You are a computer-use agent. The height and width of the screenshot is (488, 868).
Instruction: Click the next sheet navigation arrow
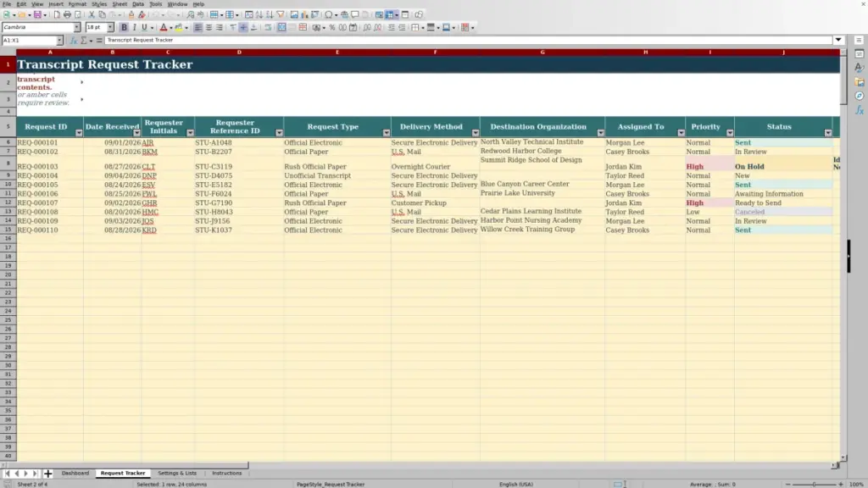(x=25, y=473)
